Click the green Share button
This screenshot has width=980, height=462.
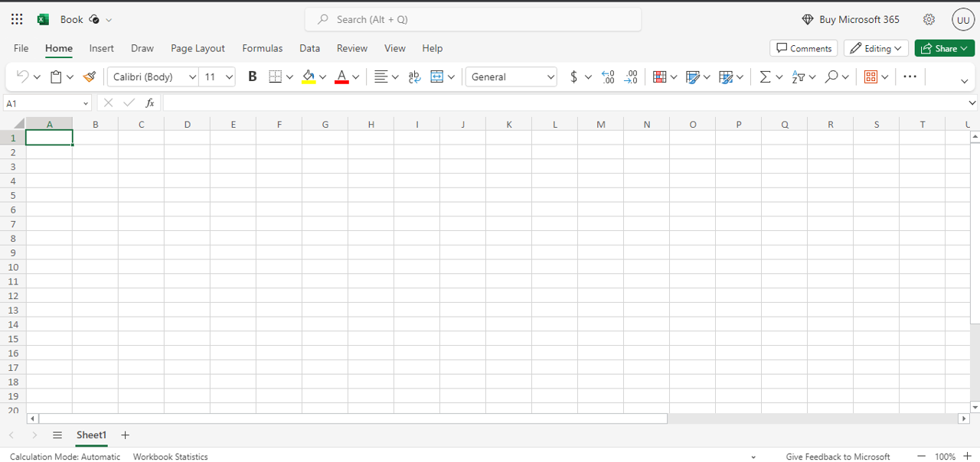point(944,48)
